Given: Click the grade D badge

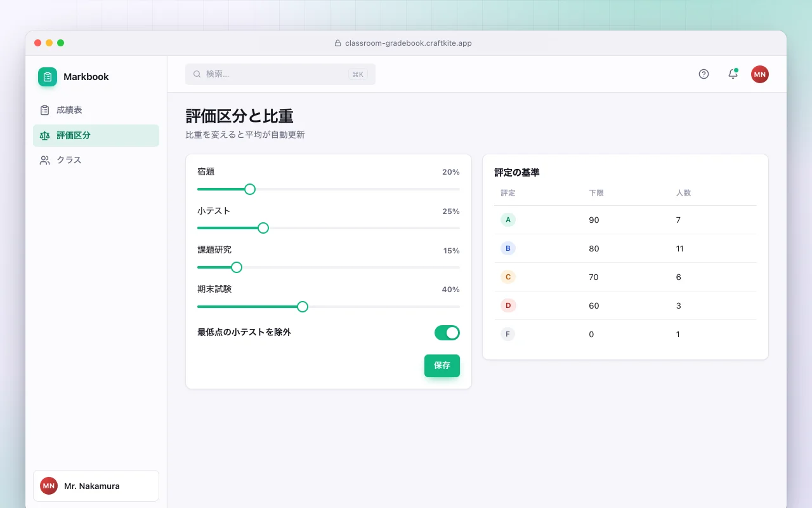Looking at the screenshot, I should [508, 305].
